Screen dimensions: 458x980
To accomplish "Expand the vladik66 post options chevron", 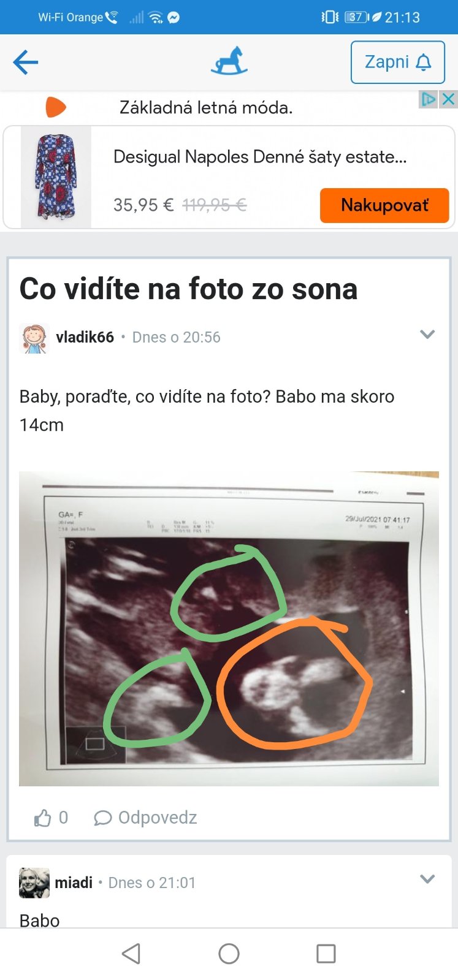I will click(x=427, y=334).
